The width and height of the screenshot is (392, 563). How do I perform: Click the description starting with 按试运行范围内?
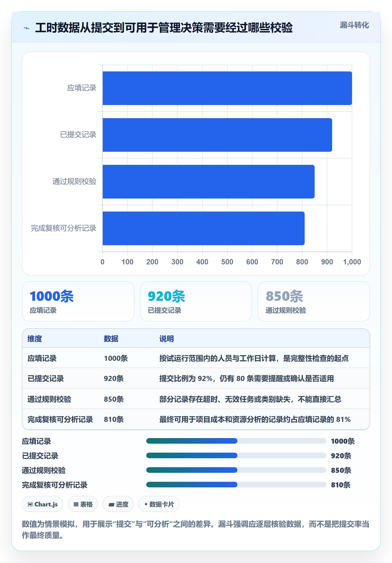point(254,358)
